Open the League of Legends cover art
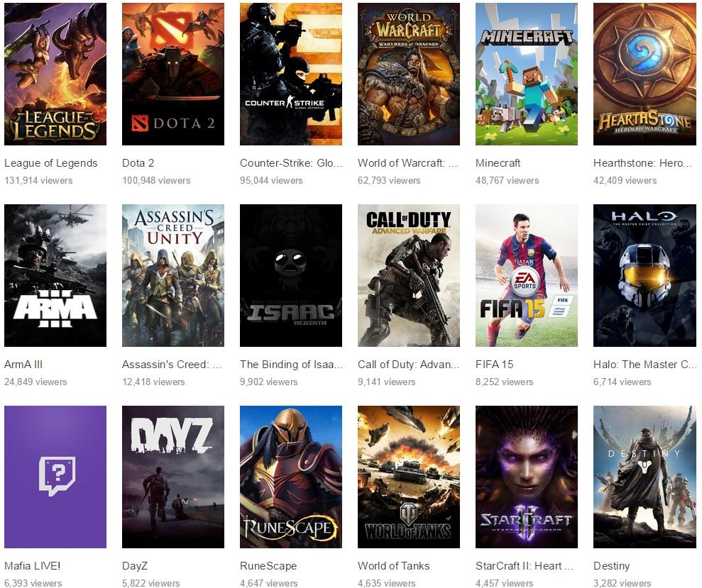The image size is (702, 588). (x=55, y=74)
